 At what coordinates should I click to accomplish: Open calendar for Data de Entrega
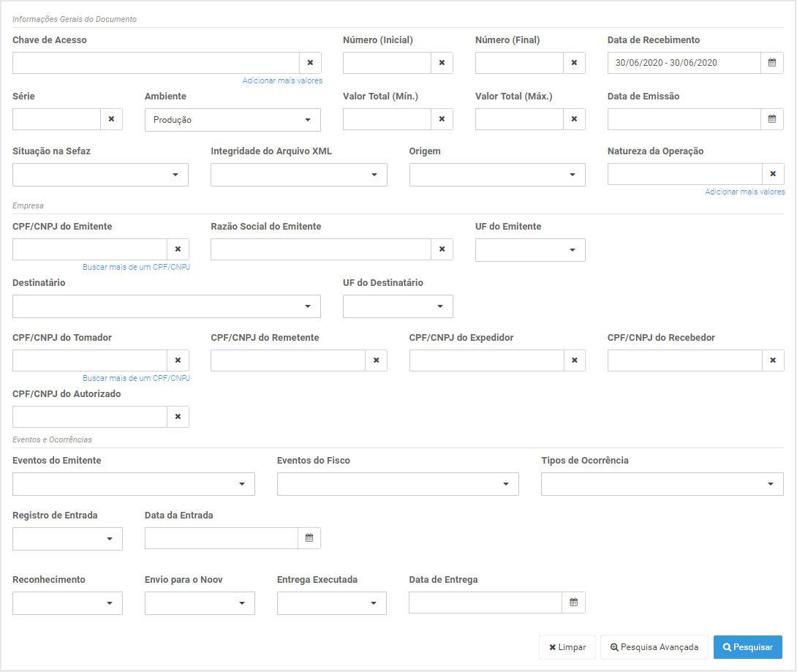[574, 603]
